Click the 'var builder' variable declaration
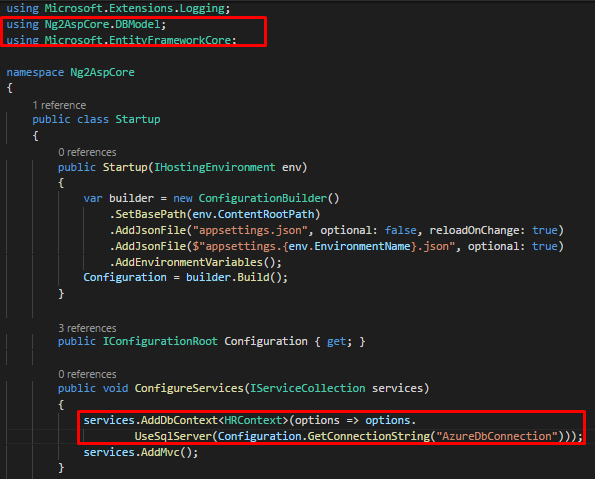Screen dimensions: 595x479 119,198
